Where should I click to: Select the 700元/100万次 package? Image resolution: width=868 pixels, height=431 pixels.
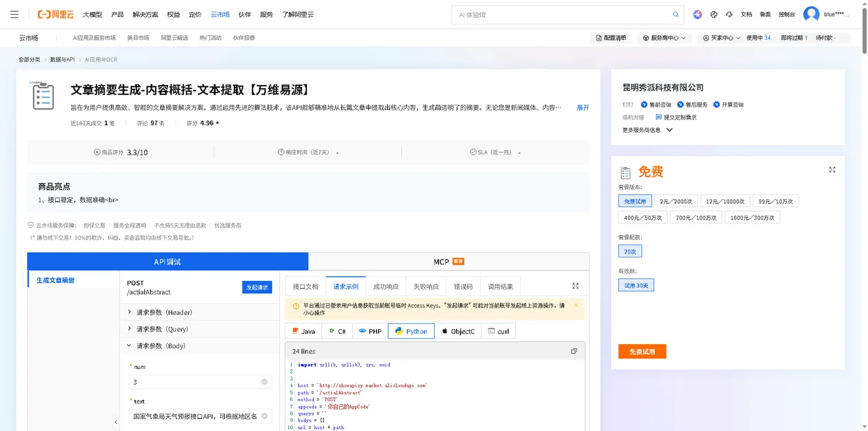(x=697, y=218)
